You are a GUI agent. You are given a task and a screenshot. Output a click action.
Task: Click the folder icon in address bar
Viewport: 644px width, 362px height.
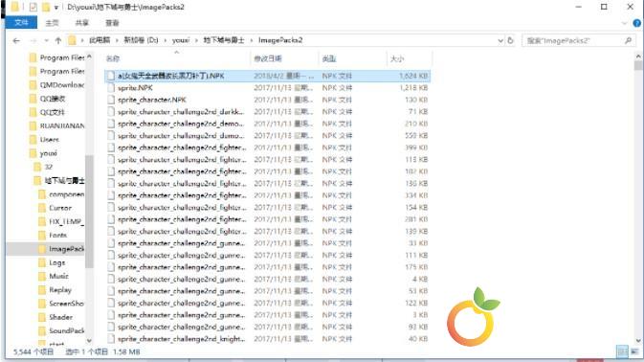(73, 40)
